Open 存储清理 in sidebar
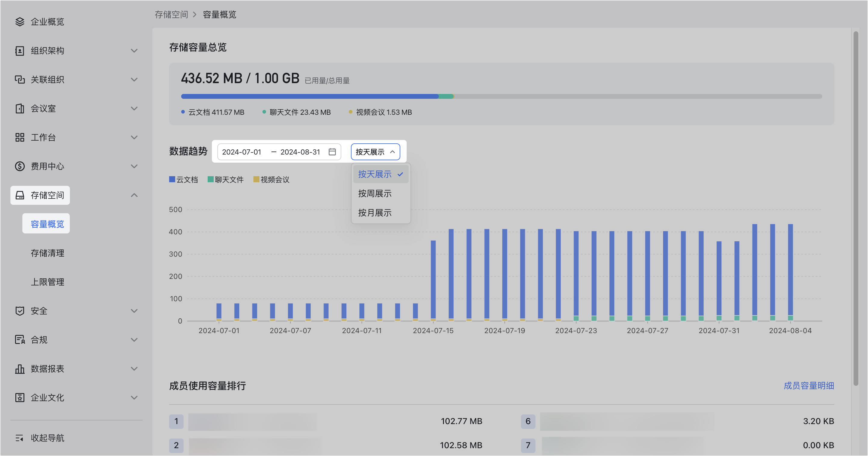Screen dimensions: 868x456 48,253
